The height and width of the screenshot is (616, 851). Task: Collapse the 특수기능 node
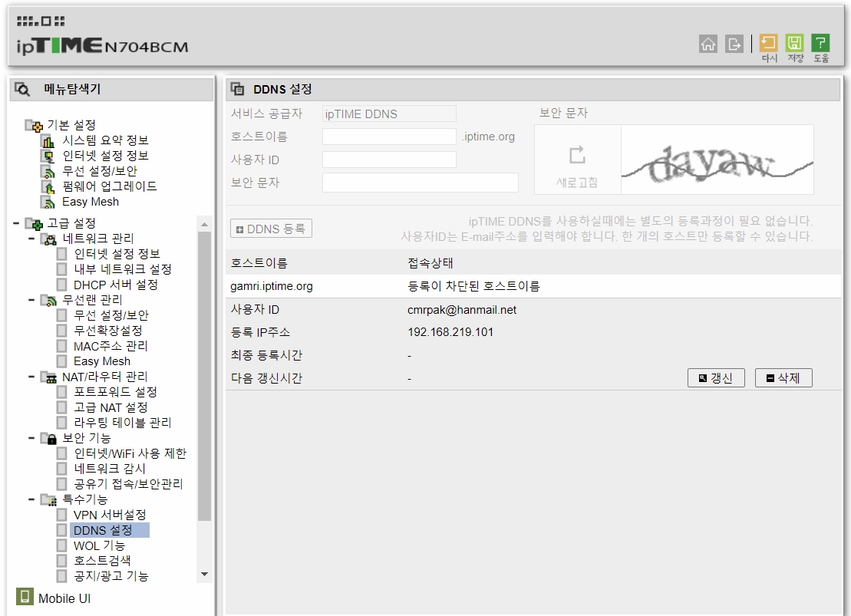coord(31,499)
